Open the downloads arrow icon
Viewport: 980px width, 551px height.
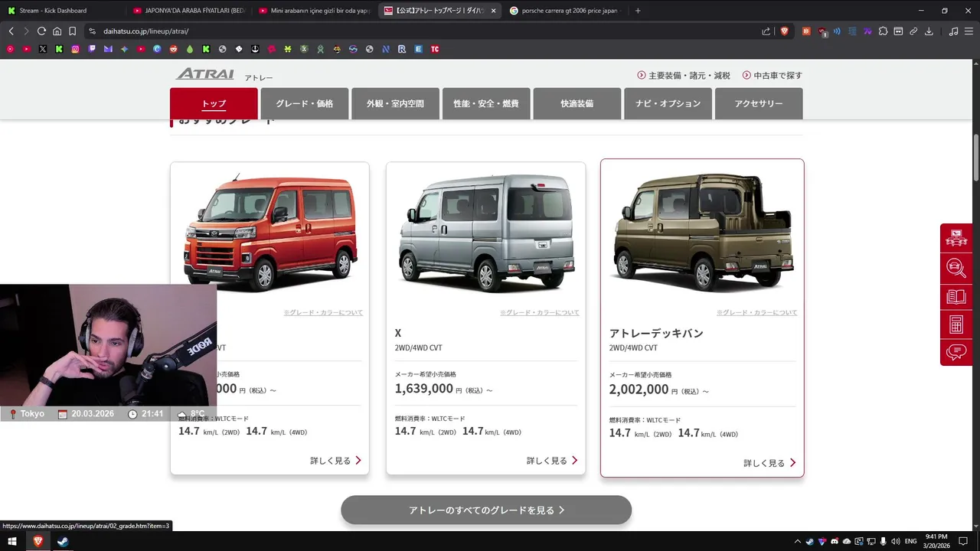929,31
